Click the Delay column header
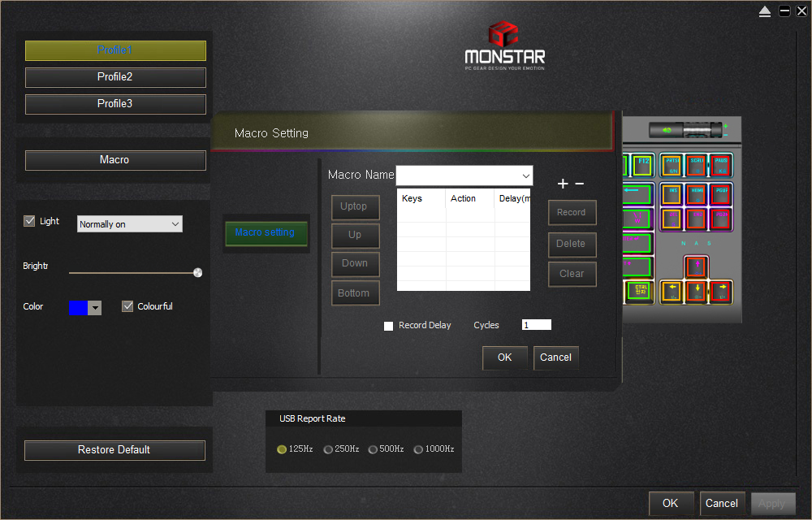Screen dimensions: 812x520 click(512, 199)
